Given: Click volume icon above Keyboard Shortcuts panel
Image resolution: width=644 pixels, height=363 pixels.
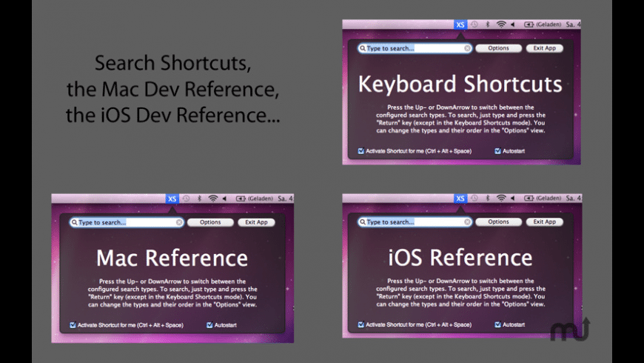Looking at the screenshot, I should 512,24.
